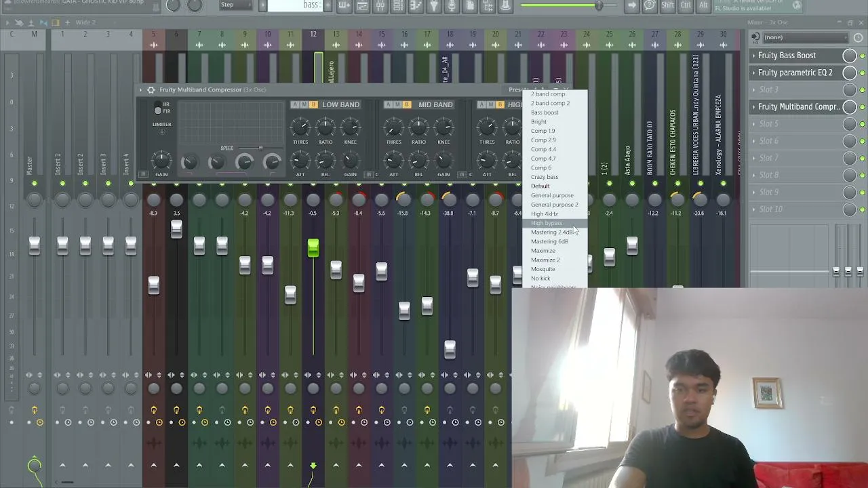Click the LOW BAND ATT knob
Image resolution: width=868 pixels, height=488 pixels.
click(x=300, y=161)
